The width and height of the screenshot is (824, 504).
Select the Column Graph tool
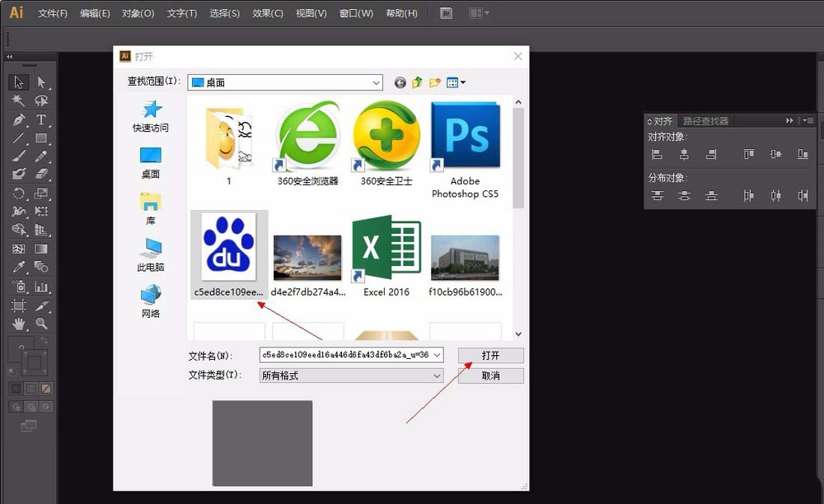[41, 287]
